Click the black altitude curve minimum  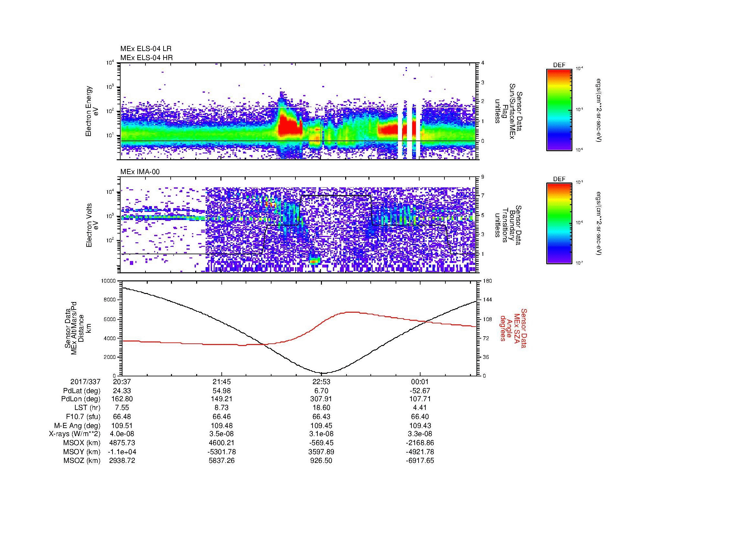point(324,373)
